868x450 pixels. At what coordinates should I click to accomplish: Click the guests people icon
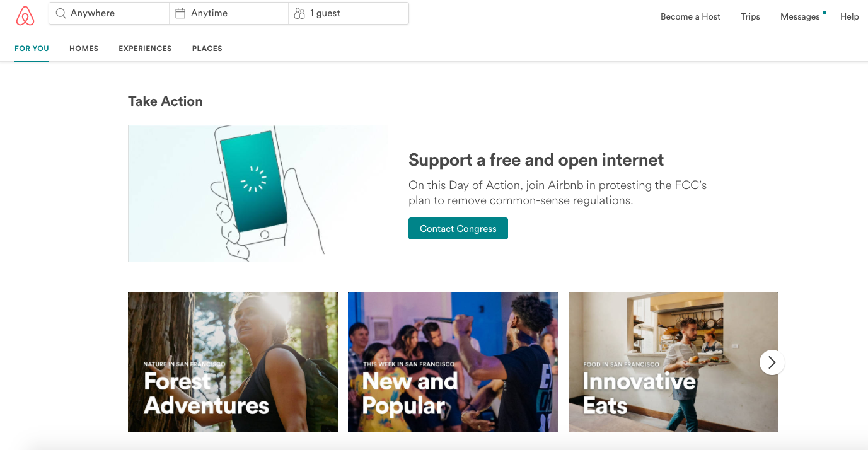[299, 13]
